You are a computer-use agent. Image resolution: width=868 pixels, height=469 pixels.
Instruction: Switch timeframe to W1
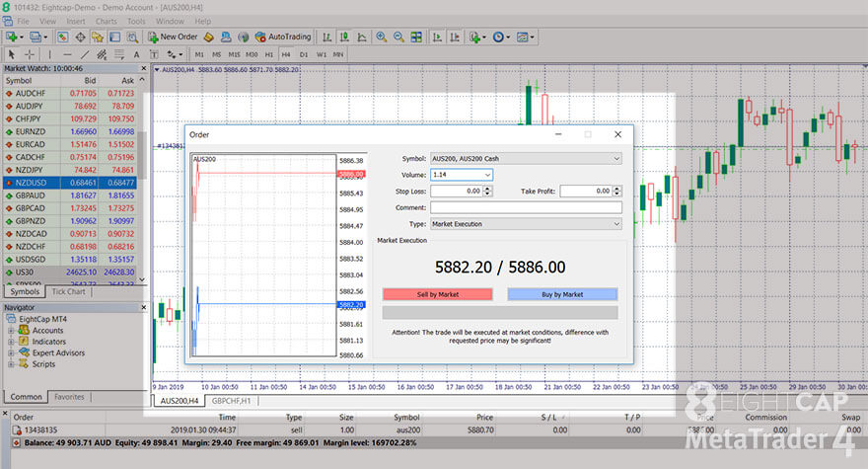pos(322,54)
